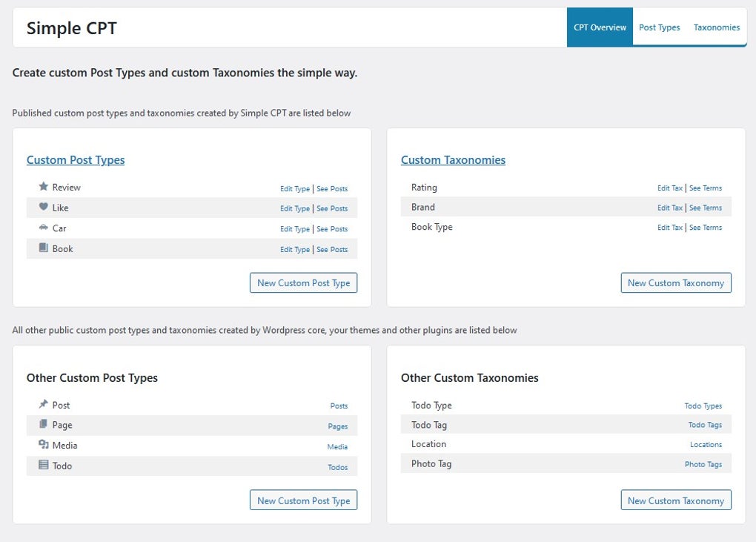
Task: Open the Locations link for the Location taxonomy
Action: (706, 444)
